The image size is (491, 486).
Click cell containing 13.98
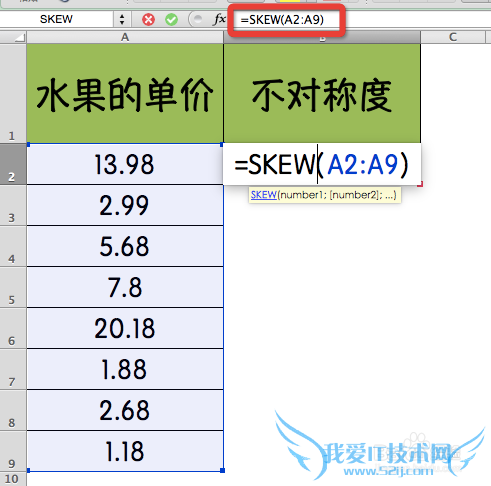pos(125,164)
